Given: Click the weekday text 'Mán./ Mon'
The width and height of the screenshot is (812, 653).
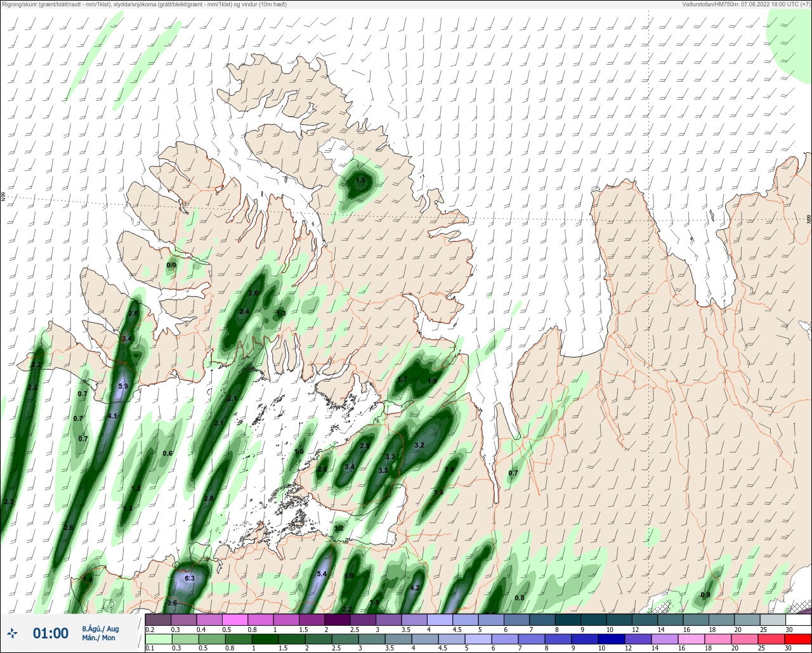Looking at the screenshot, I should (x=99, y=638).
